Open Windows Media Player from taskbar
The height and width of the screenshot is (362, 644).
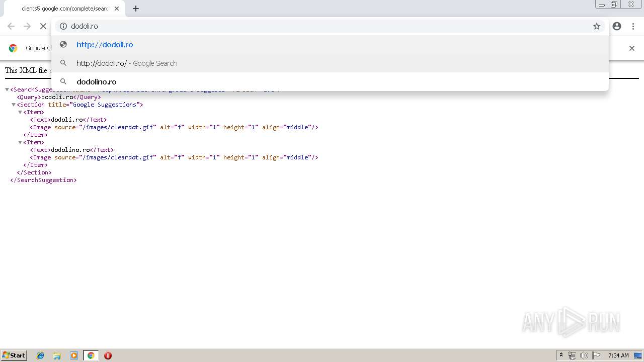click(74, 355)
